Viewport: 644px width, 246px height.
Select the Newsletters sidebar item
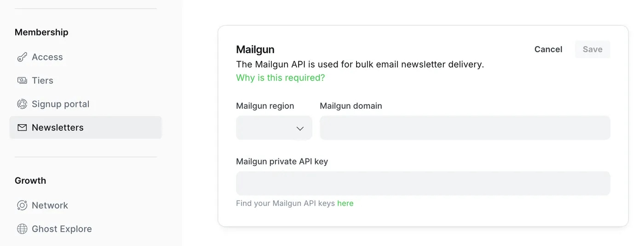86,128
